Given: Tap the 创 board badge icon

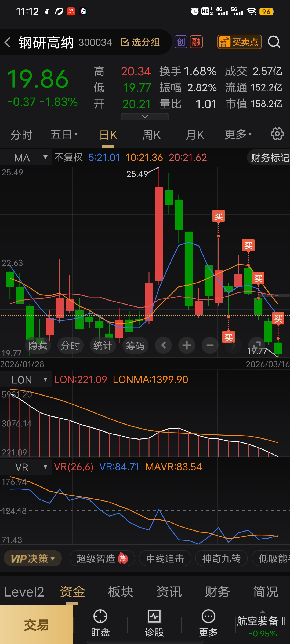Looking at the screenshot, I should coord(181,42).
